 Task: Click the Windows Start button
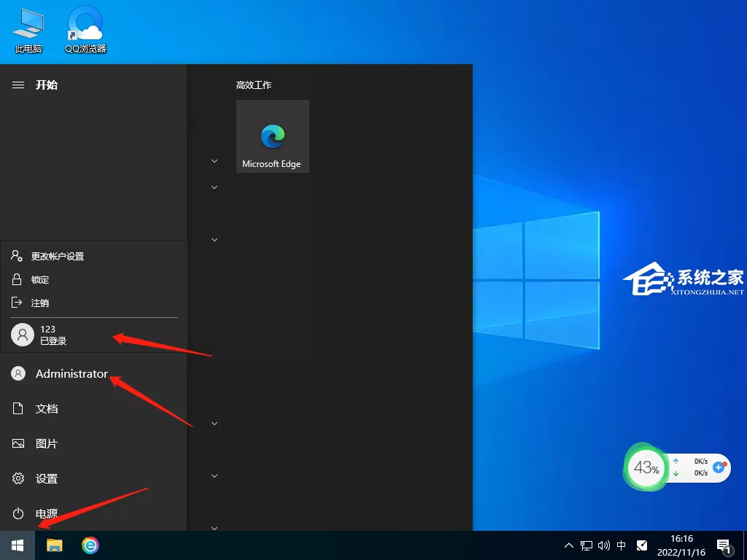pos(18,545)
